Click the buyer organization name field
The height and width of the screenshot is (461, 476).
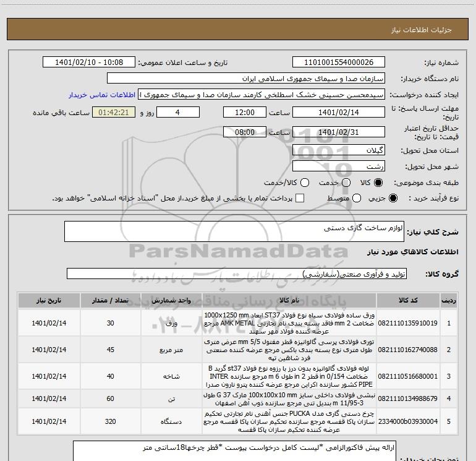[246, 79]
